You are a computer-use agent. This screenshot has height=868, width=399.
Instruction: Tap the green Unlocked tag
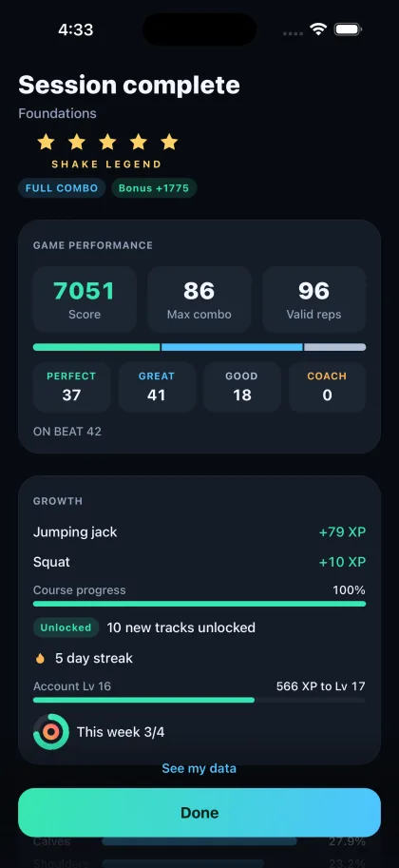[x=66, y=627]
